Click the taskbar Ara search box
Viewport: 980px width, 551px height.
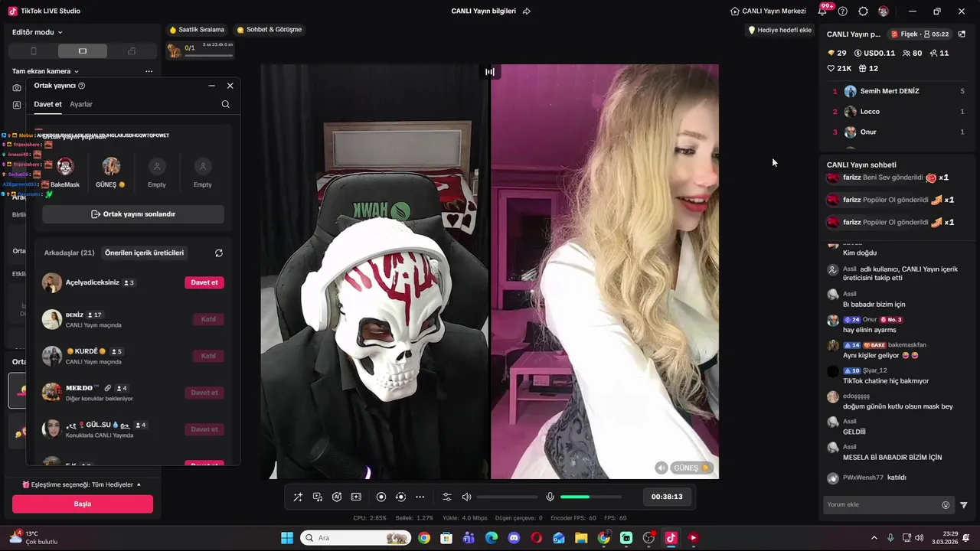pos(356,538)
